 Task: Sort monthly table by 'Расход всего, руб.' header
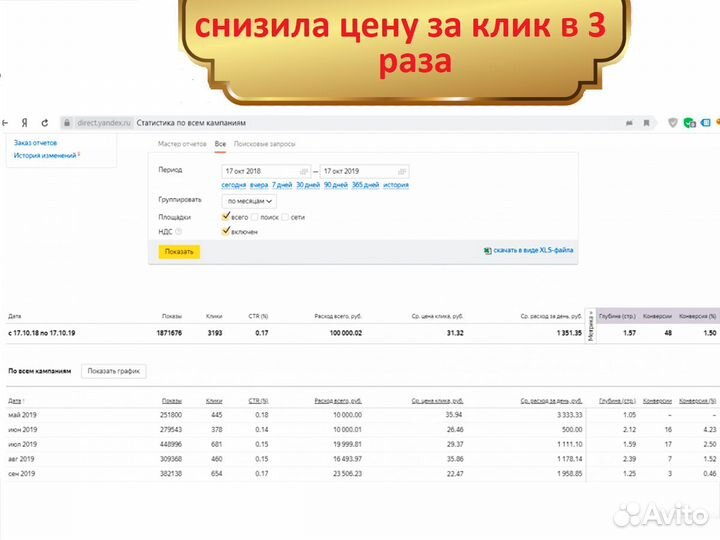click(338, 401)
